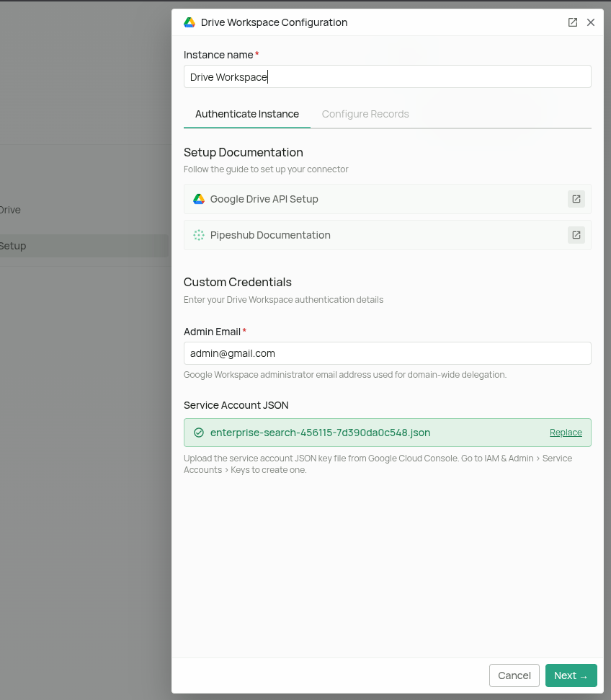Open configuration dialog in new window icon

tap(573, 22)
